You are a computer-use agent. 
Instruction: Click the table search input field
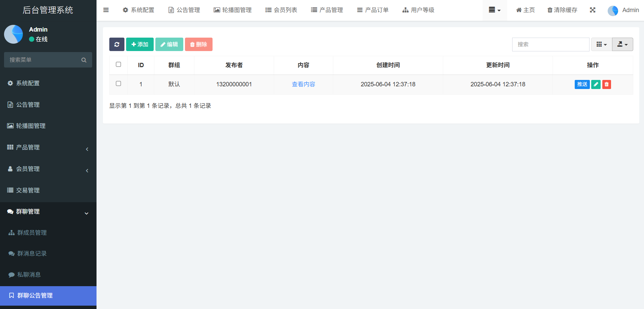[551, 44]
